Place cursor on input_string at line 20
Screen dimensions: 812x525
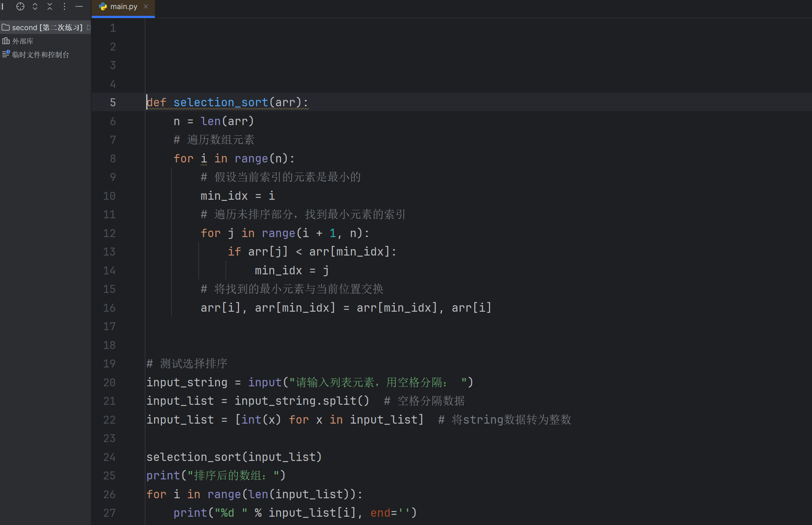187,383
